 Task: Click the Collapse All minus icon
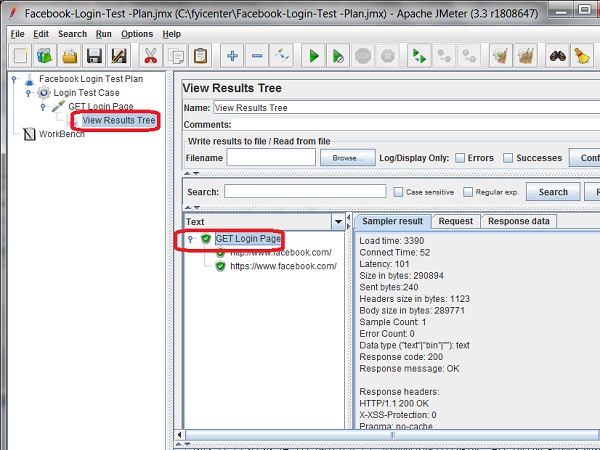(x=257, y=56)
